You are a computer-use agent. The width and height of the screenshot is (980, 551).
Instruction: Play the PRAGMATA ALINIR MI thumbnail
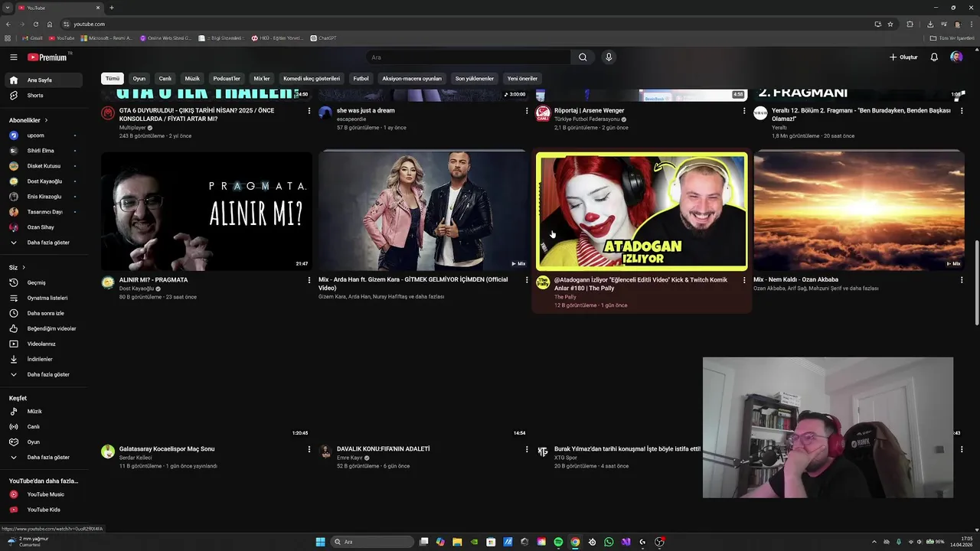point(207,211)
